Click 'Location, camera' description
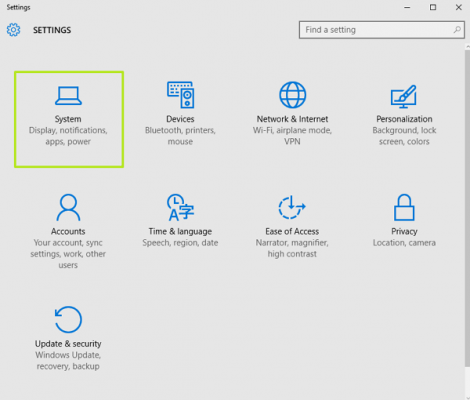470x400 pixels. [404, 243]
